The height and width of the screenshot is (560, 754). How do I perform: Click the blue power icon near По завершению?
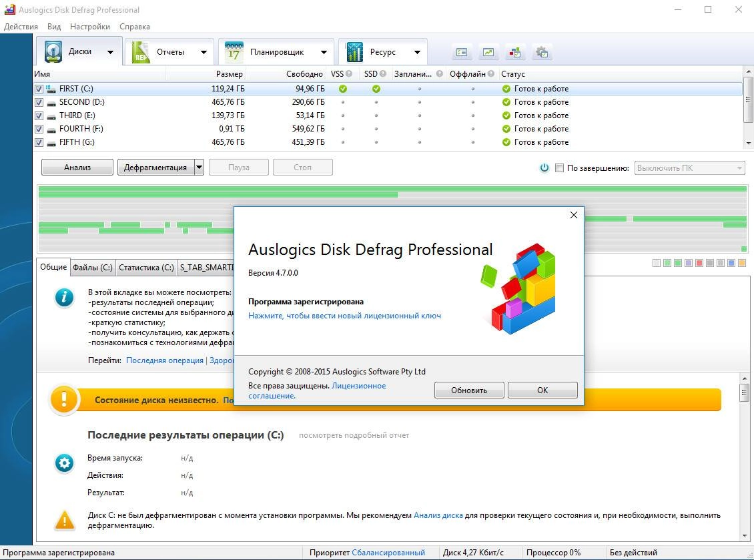pyautogui.click(x=544, y=168)
